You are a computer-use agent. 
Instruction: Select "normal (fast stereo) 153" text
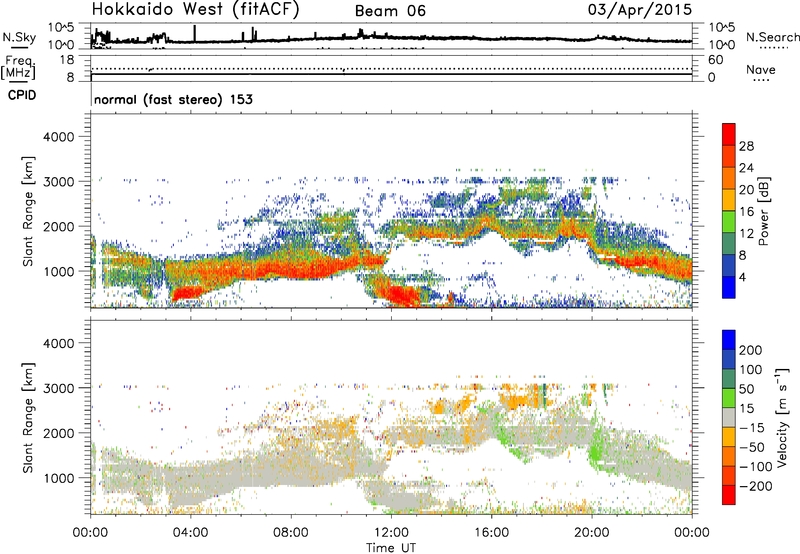[173, 99]
